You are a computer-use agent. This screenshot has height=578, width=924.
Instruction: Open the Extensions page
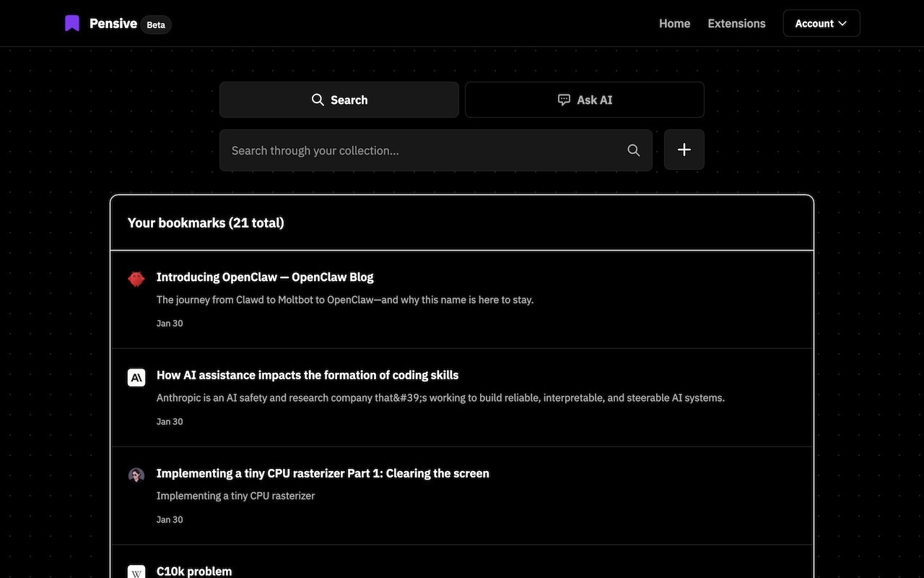(736, 24)
